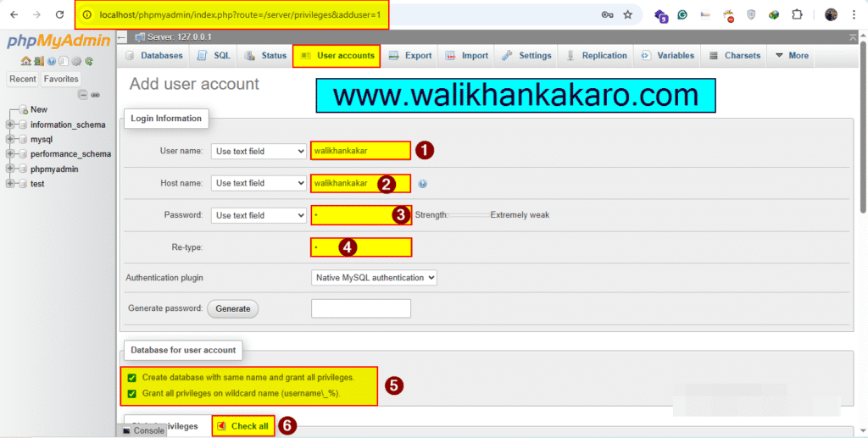The height and width of the screenshot is (438, 868).
Task: Click the Host name text field
Action: [x=360, y=183]
